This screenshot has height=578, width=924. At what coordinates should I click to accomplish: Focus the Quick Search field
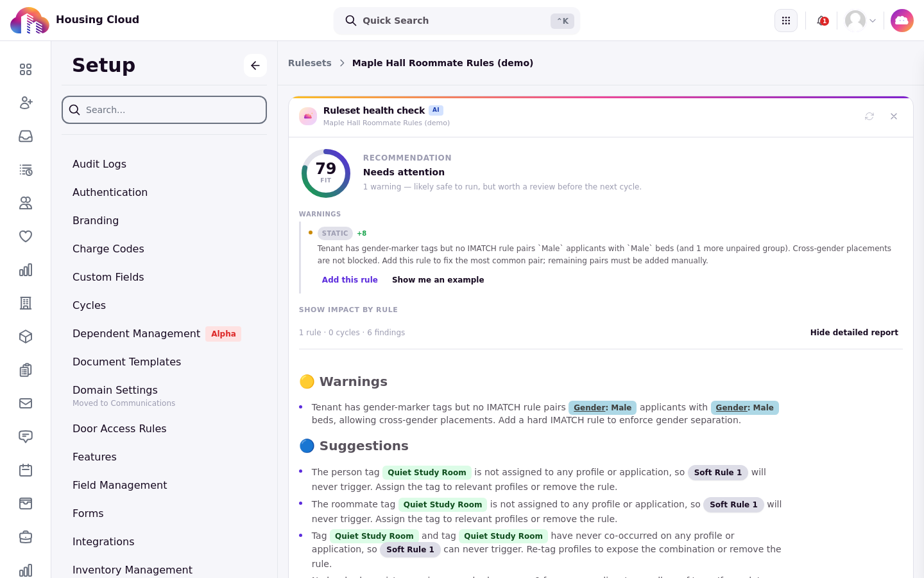[457, 21]
